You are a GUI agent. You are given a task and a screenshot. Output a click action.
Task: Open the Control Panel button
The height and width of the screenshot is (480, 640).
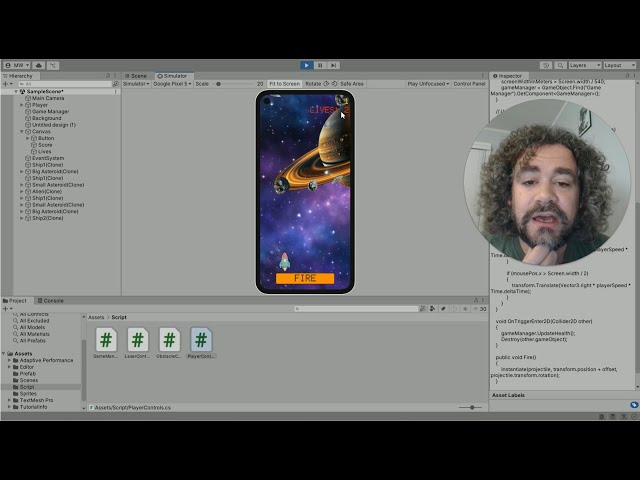[469, 84]
